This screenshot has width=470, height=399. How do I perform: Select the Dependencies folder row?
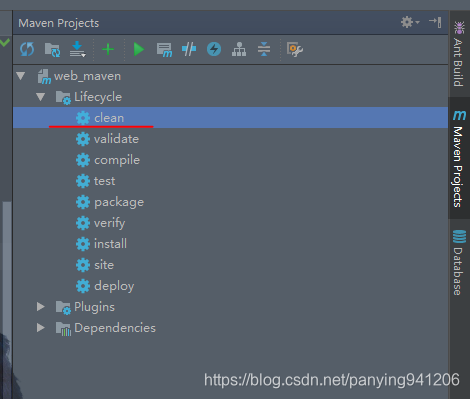pyautogui.click(x=230, y=328)
